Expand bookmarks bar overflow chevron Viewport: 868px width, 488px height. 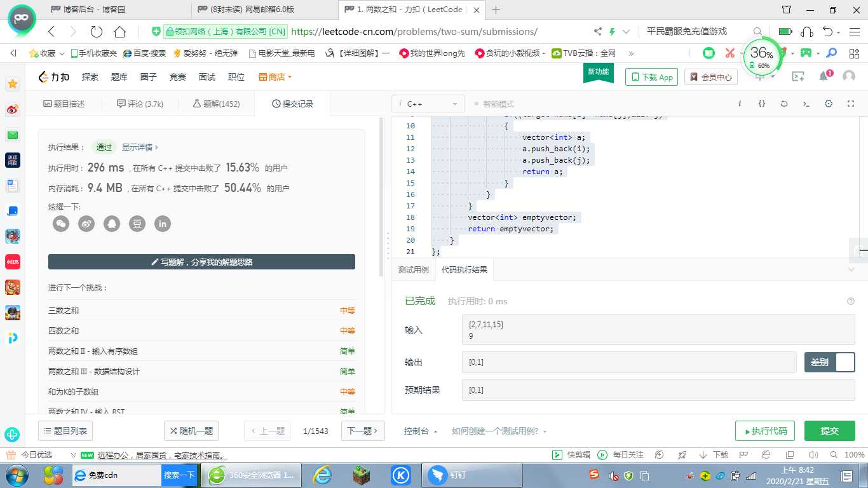630,53
